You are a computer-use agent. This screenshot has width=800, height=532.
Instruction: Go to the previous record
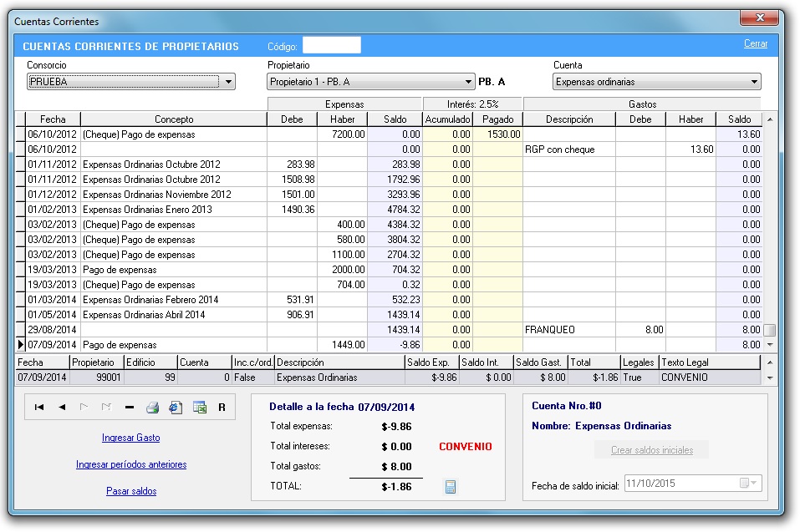(62, 408)
